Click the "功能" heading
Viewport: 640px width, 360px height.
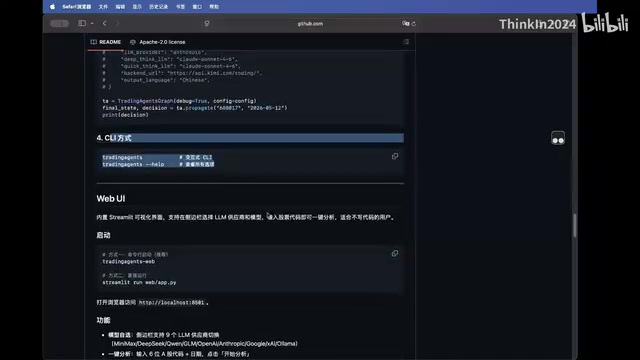tap(103, 320)
